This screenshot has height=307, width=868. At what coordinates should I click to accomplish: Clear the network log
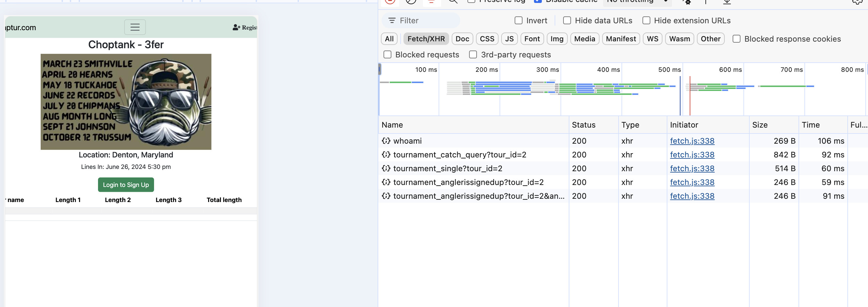pos(411,1)
